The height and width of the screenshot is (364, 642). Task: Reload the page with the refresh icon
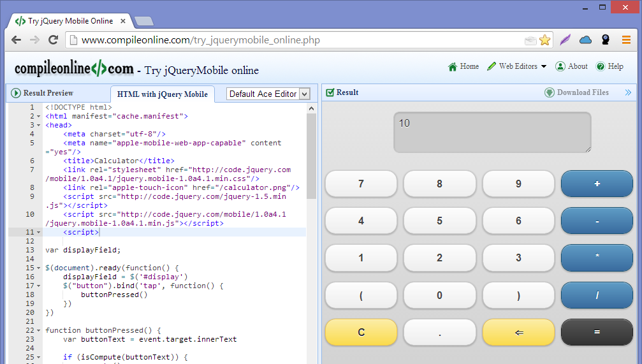coord(53,40)
